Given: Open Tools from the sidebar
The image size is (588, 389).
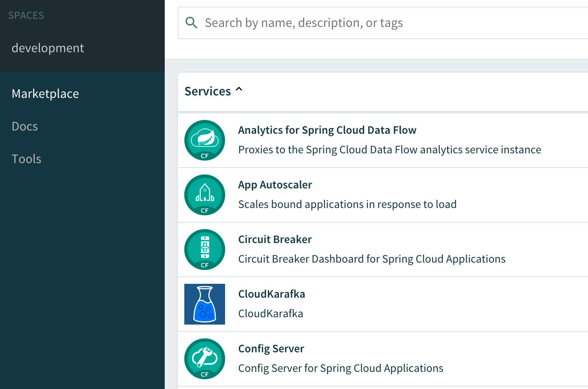Looking at the screenshot, I should pyautogui.click(x=26, y=159).
